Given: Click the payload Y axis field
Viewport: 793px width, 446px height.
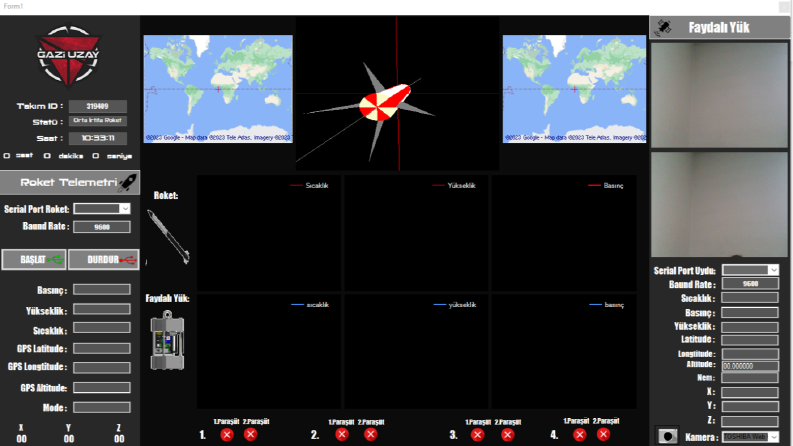Looking at the screenshot, I should coord(750,406).
